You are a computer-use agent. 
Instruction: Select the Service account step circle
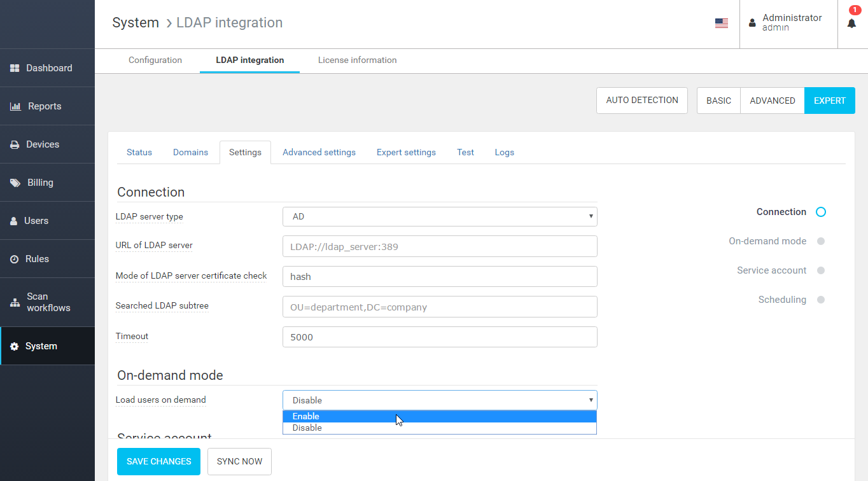click(x=820, y=270)
